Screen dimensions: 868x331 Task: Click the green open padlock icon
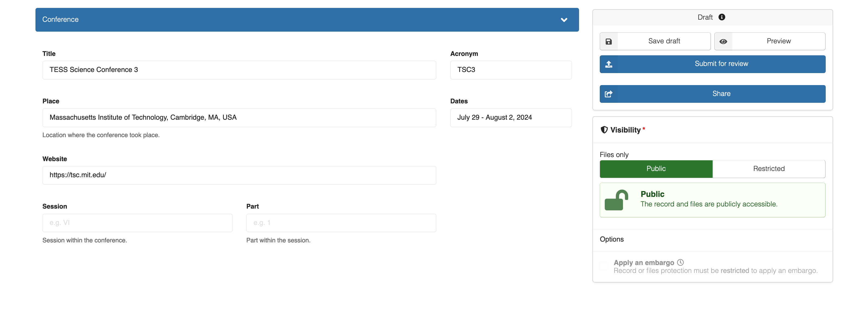pos(616,200)
